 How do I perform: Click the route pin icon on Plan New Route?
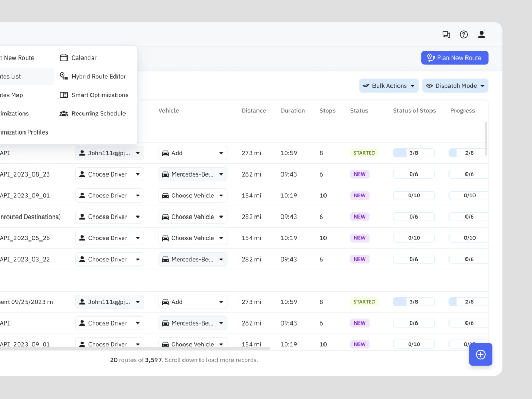[430, 57]
